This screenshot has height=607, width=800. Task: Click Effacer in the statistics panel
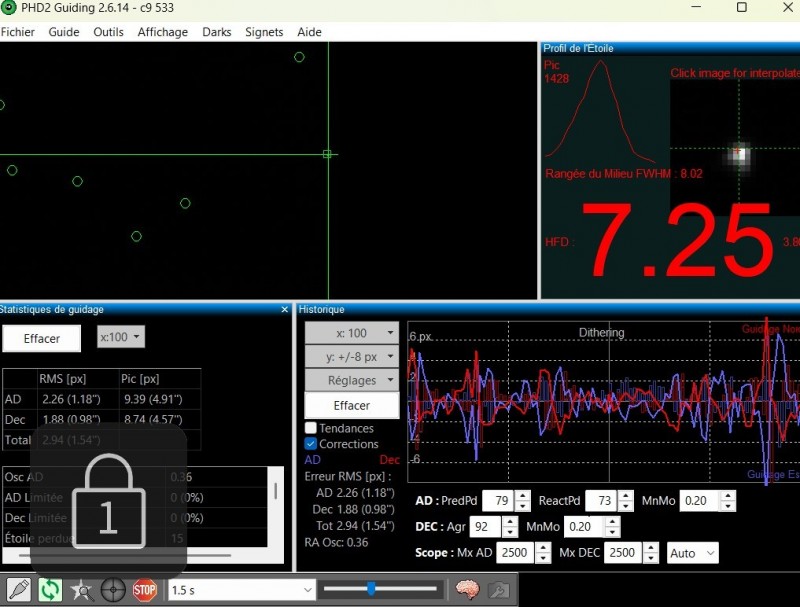[42, 338]
